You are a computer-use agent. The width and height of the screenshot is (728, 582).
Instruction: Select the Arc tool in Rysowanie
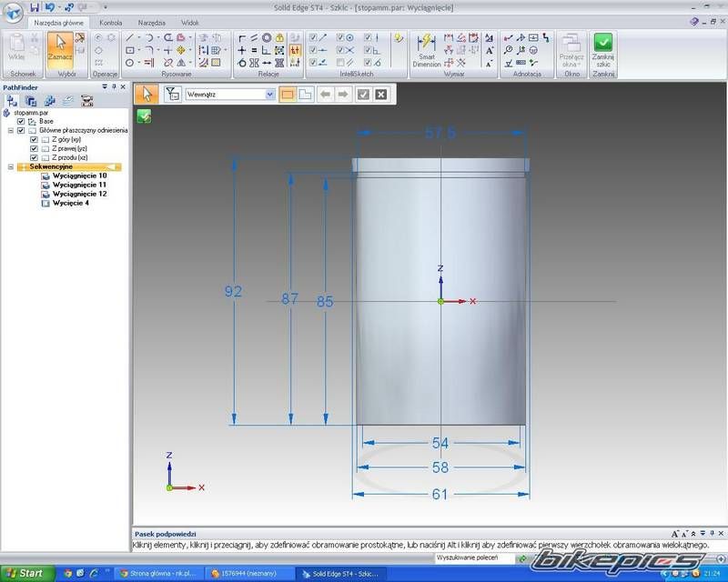tap(149, 38)
